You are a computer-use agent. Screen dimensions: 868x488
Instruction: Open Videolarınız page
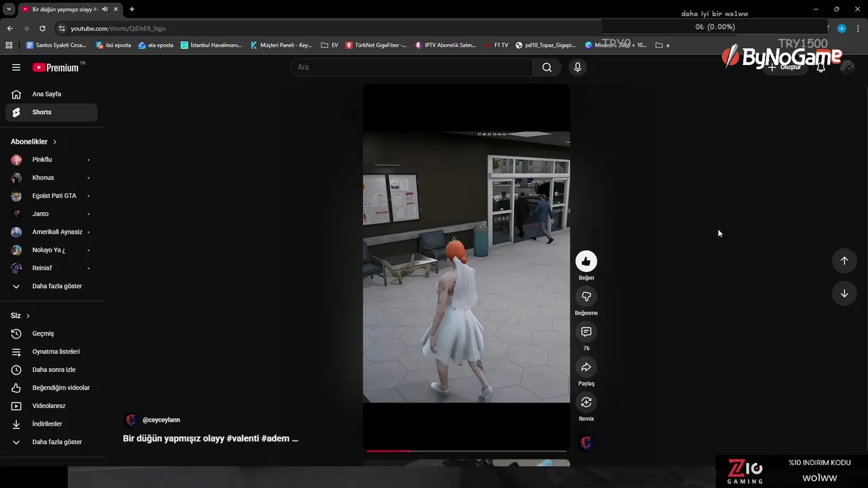coord(52,406)
